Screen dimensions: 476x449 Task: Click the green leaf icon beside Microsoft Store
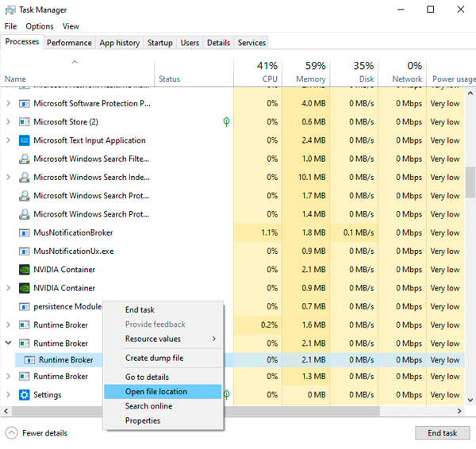point(227,122)
